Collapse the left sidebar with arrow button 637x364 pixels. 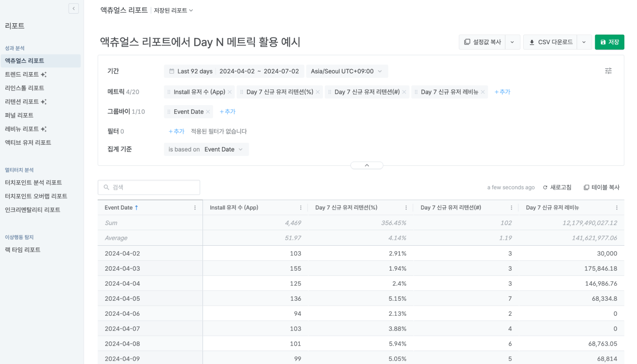tap(74, 8)
